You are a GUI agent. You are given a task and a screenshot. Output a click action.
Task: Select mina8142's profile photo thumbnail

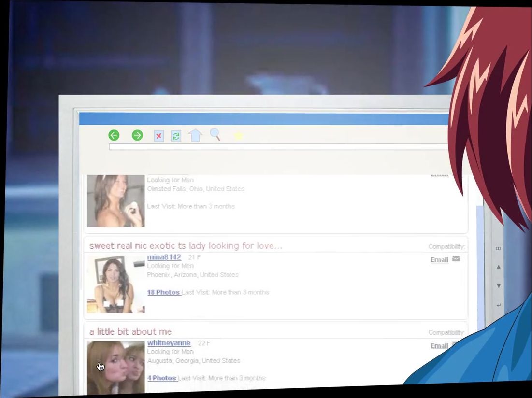(115, 284)
